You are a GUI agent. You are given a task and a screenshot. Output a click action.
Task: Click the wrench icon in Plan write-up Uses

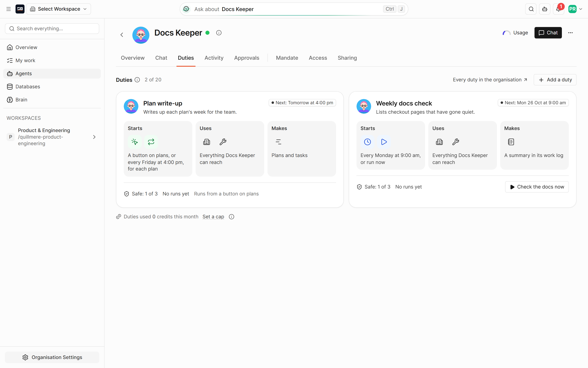223,142
